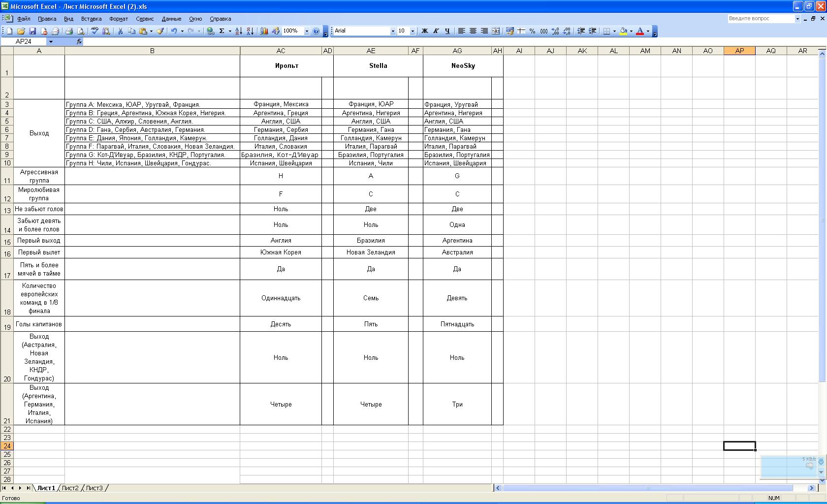Apply the Percent style format
This screenshot has height=504, width=827.
(532, 31)
